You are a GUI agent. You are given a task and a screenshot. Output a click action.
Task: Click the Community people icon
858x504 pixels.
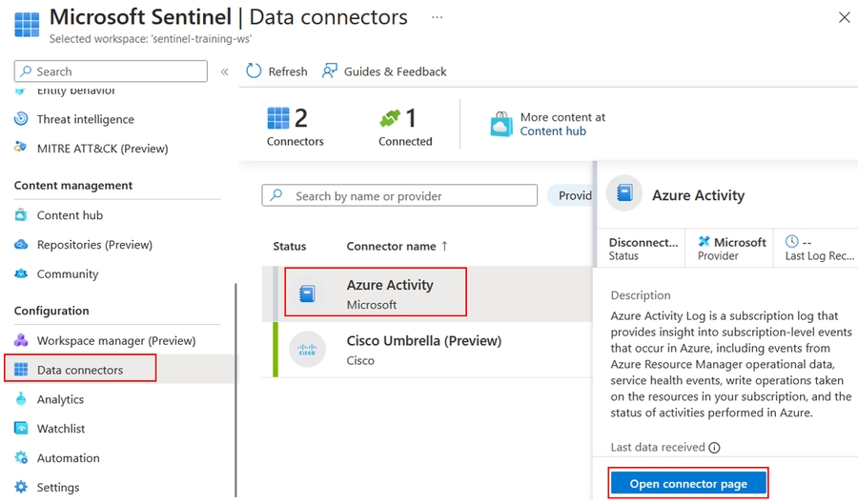pos(21,274)
